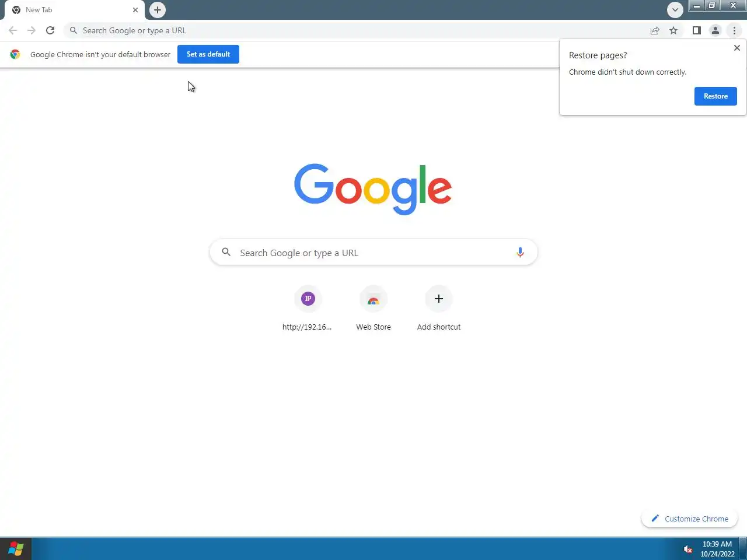Open the Web Store shortcut

click(x=373, y=309)
